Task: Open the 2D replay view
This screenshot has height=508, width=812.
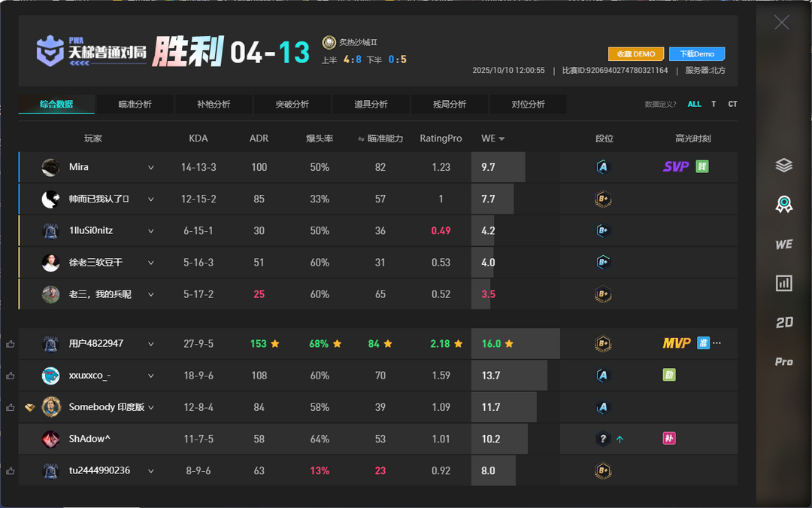Action: pos(783,322)
